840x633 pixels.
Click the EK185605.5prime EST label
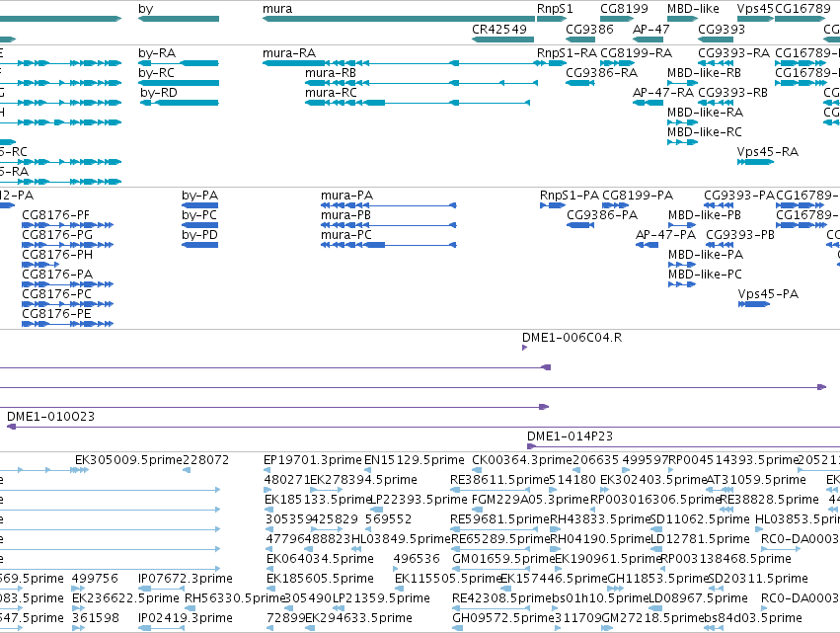coord(320,579)
